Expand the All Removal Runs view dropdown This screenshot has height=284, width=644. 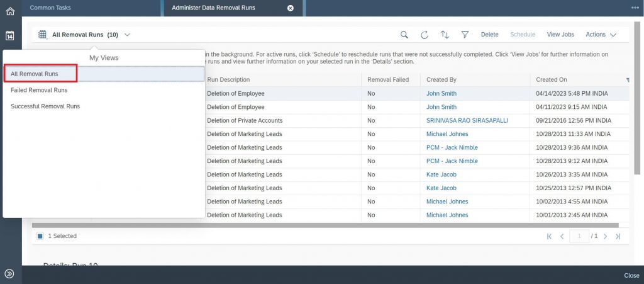coord(127,35)
